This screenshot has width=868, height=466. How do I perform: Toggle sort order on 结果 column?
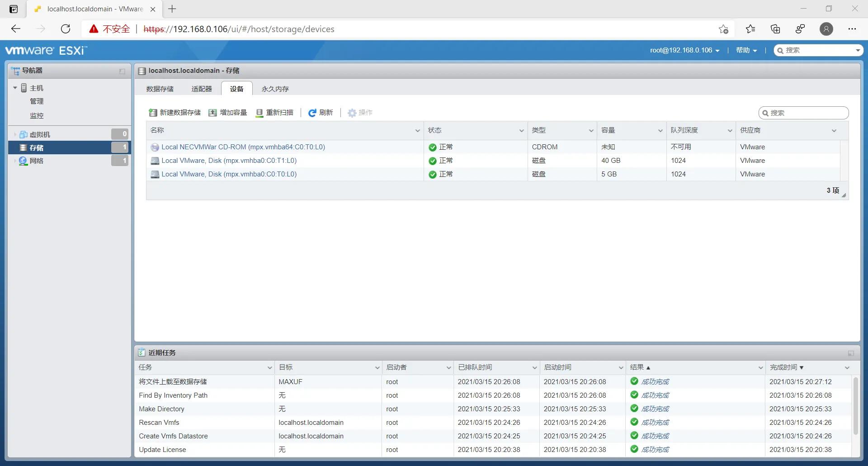(639, 367)
